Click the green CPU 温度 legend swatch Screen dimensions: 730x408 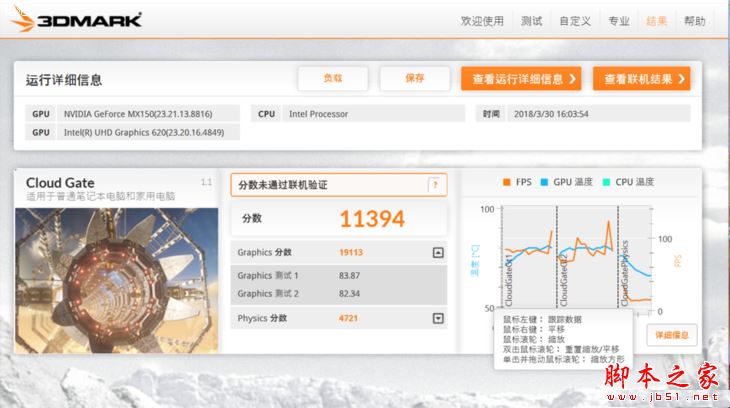606,182
